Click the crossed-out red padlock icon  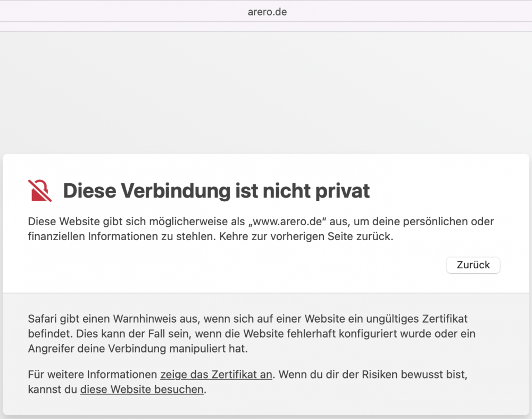40,191
